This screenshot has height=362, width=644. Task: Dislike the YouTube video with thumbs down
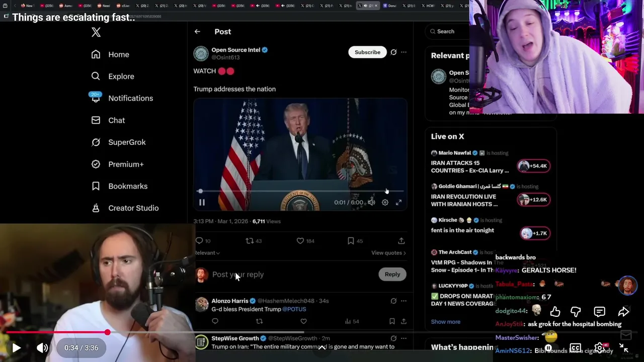point(576,312)
